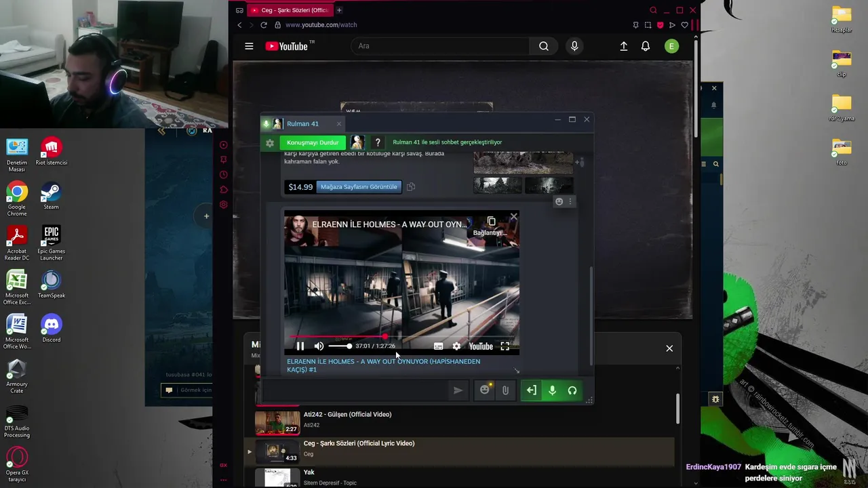Focus the Steam chat message input
Viewport: 868px width, 488px height.
[355, 390]
